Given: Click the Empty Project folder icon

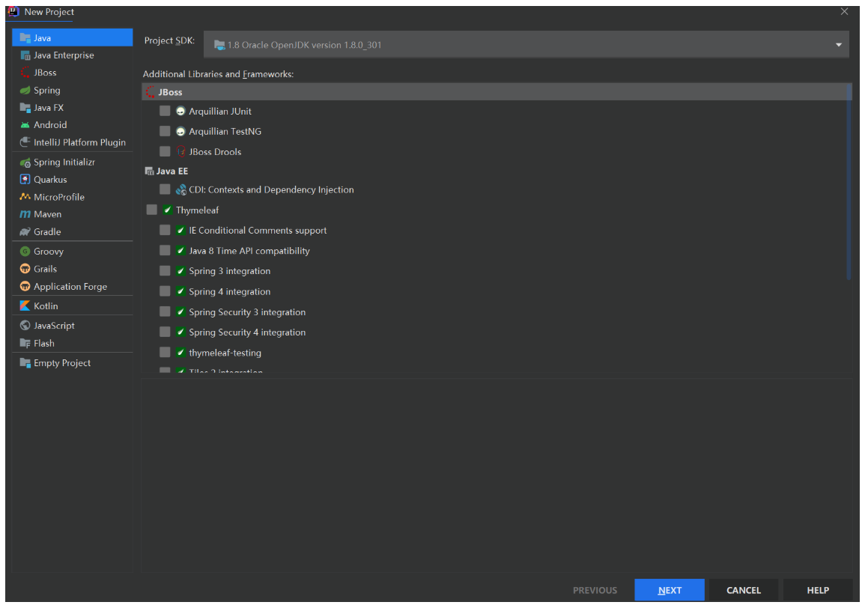Looking at the screenshot, I should (25, 363).
